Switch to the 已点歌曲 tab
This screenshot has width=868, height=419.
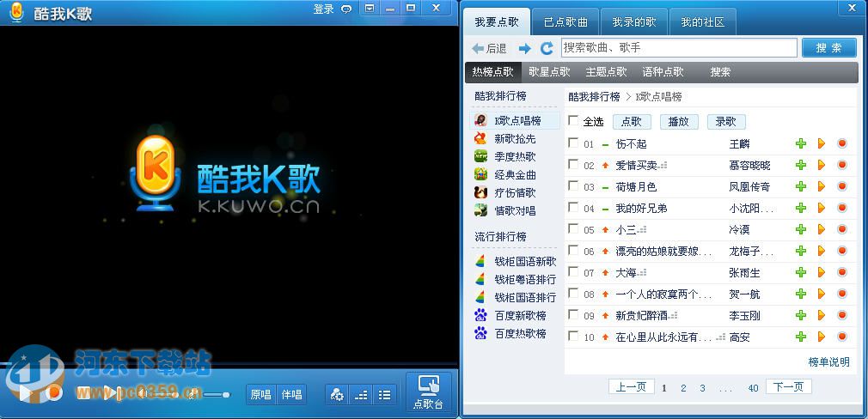pos(565,22)
